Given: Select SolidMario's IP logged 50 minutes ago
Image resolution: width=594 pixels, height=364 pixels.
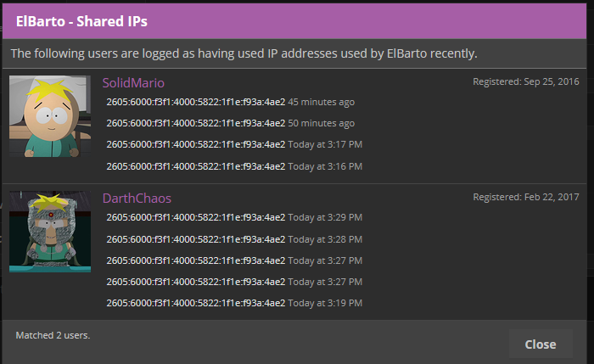Looking at the screenshot, I should [x=196, y=123].
